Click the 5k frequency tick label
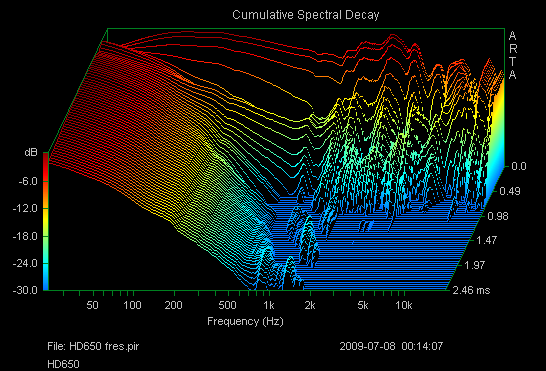Screen dimensions: 546x371 [363, 305]
